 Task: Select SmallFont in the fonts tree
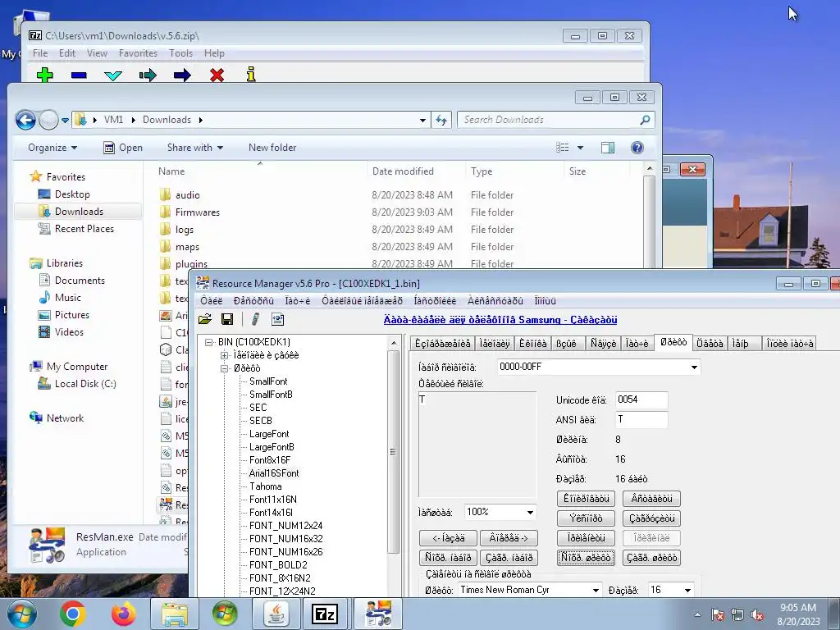[x=268, y=381]
